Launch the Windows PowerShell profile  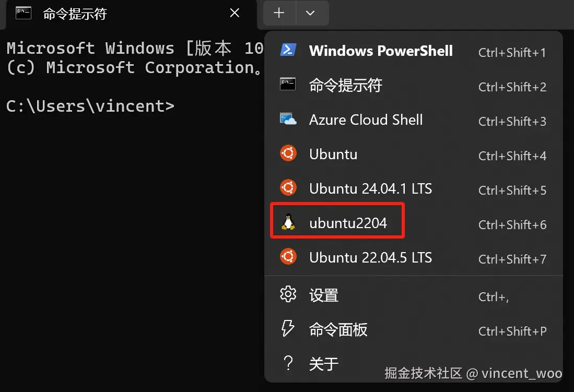[x=381, y=51]
